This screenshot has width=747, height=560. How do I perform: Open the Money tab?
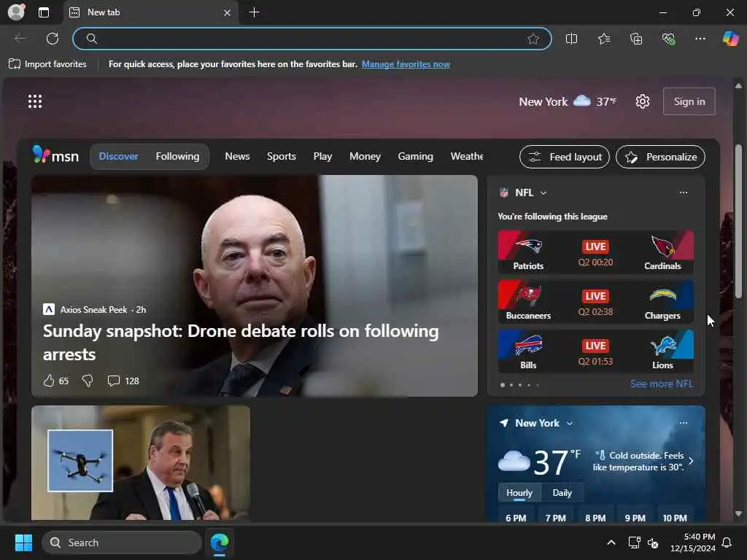tap(365, 156)
